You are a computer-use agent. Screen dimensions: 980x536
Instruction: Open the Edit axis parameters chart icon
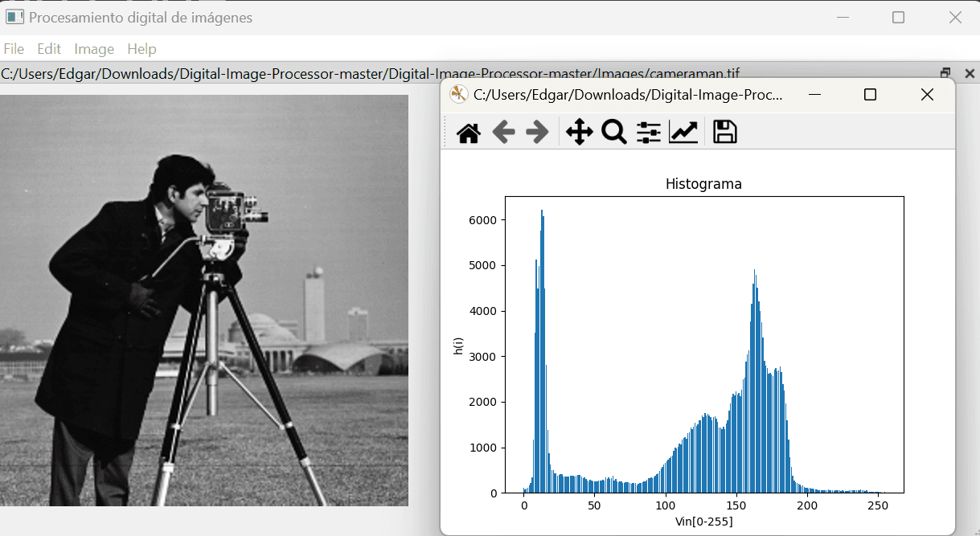click(x=683, y=133)
